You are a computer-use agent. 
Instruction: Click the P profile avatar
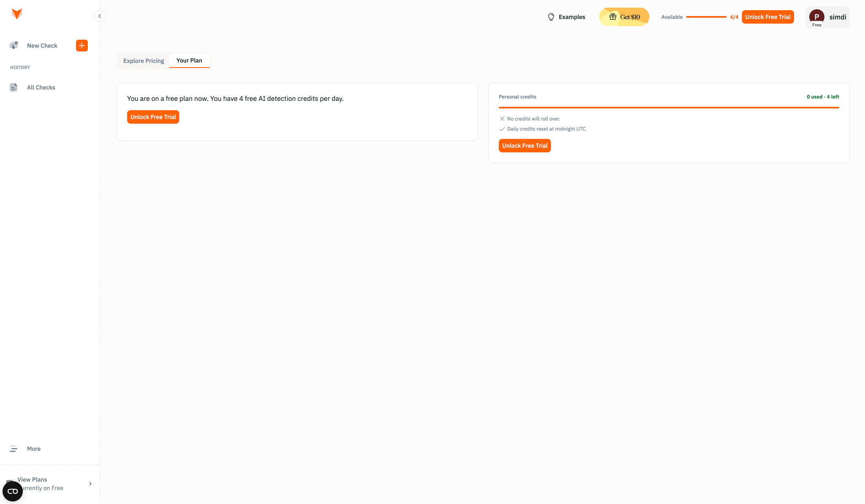coord(817,17)
